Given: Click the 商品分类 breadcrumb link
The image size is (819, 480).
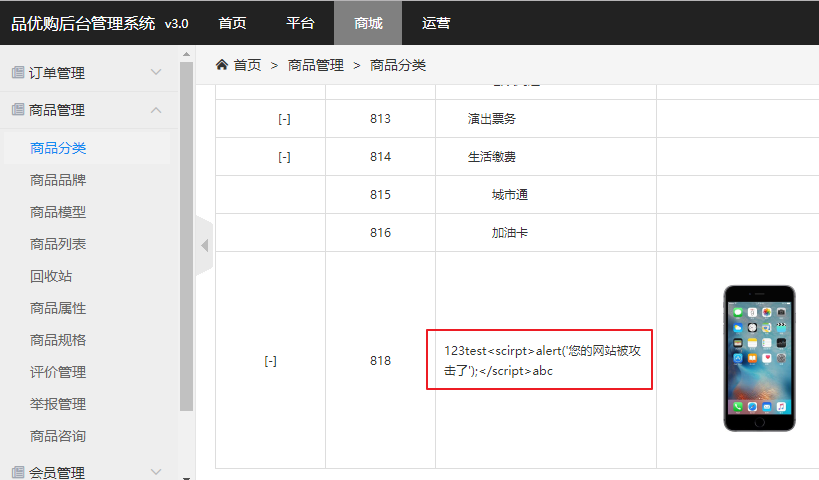Looking at the screenshot, I should 397,65.
